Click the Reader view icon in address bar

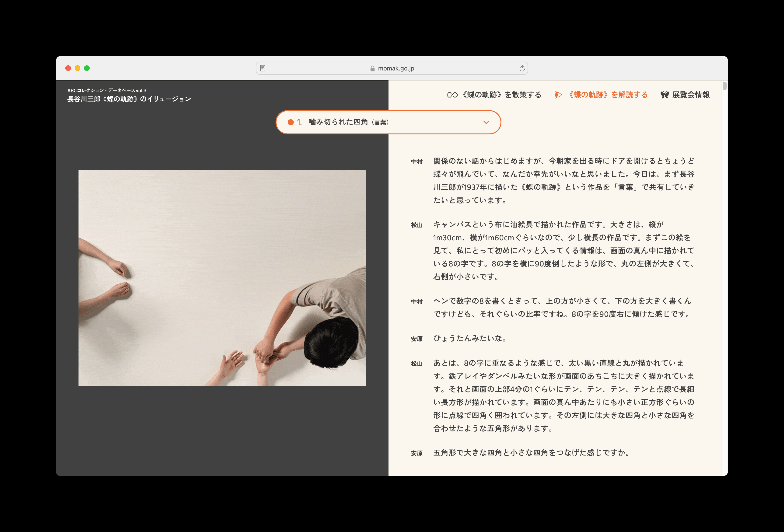click(x=263, y=68)
